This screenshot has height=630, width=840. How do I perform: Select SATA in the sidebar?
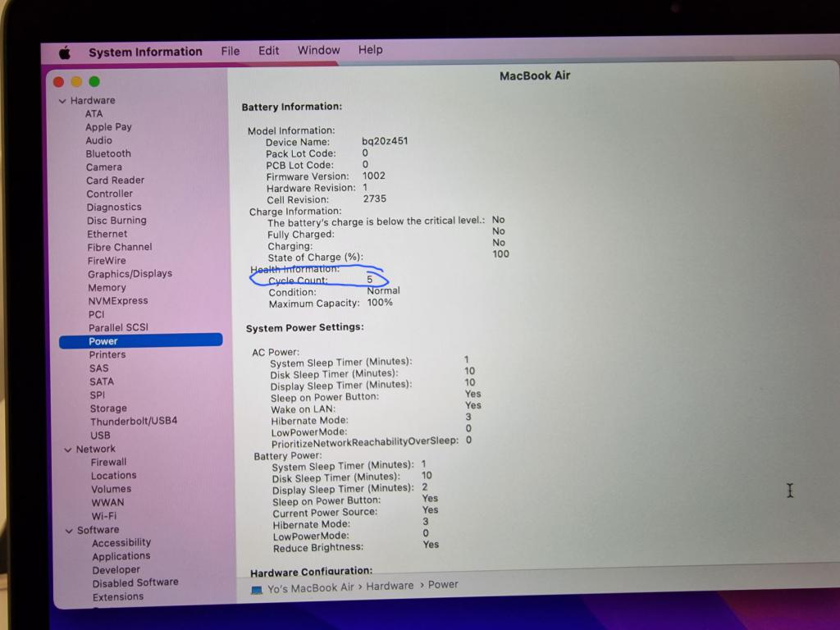[x=102, y=382]
